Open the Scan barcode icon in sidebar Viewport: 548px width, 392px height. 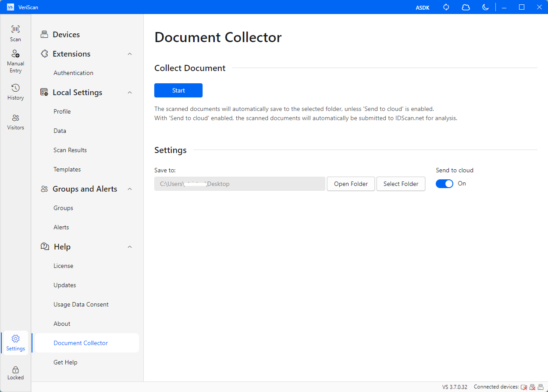coord(15,29)
